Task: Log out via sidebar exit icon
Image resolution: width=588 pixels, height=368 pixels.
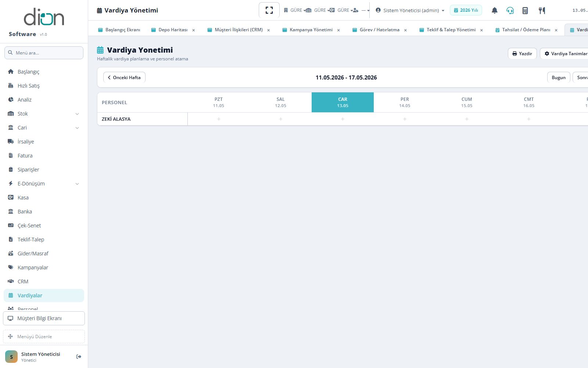Action: [79, 357]
